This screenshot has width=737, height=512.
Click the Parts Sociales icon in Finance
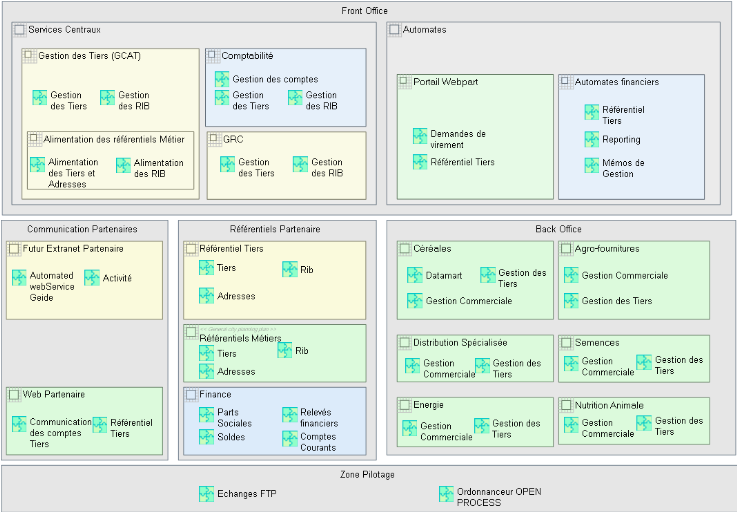[207, 414]
